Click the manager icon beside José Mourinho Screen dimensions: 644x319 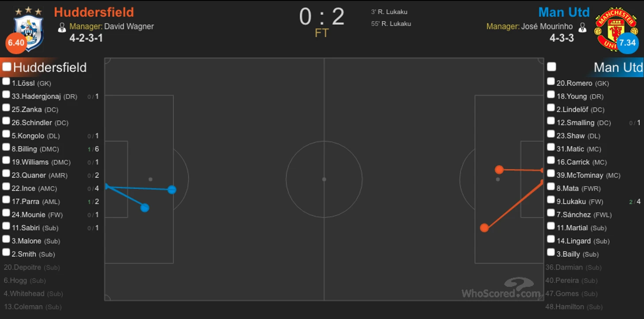click(582, 27)
